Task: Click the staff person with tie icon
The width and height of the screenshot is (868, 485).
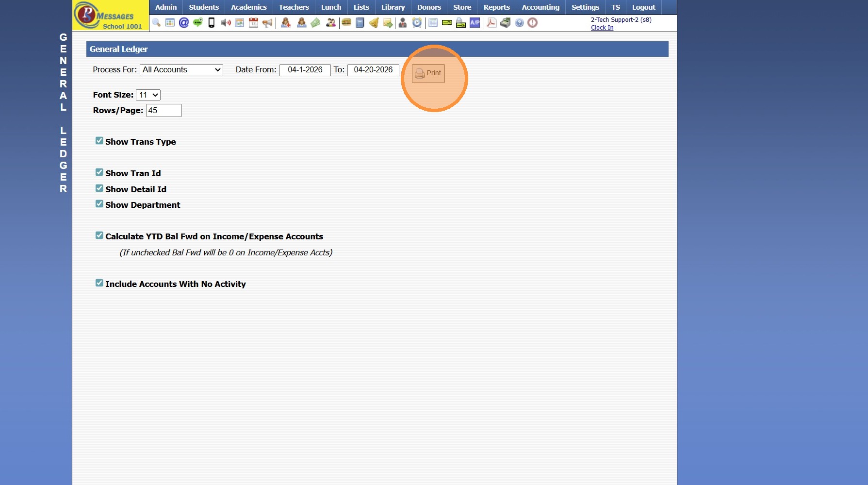Action: [403, 23]
